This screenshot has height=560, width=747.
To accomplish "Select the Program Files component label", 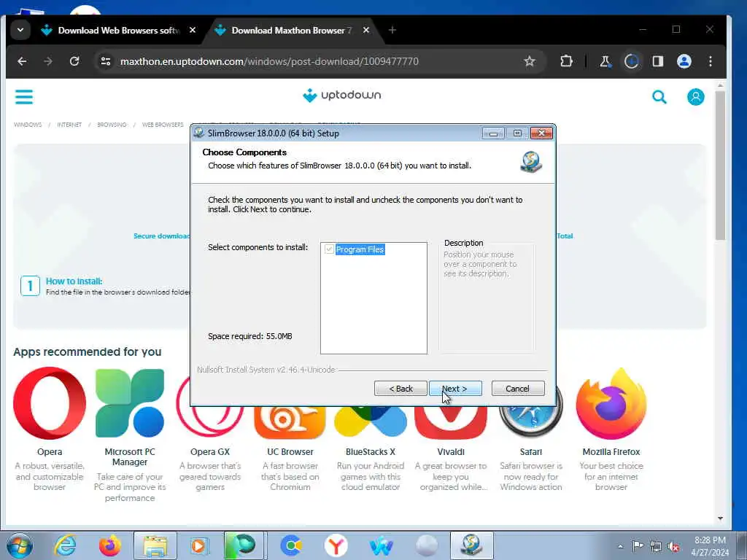I will pyautogui.click(x=360, y=249).
